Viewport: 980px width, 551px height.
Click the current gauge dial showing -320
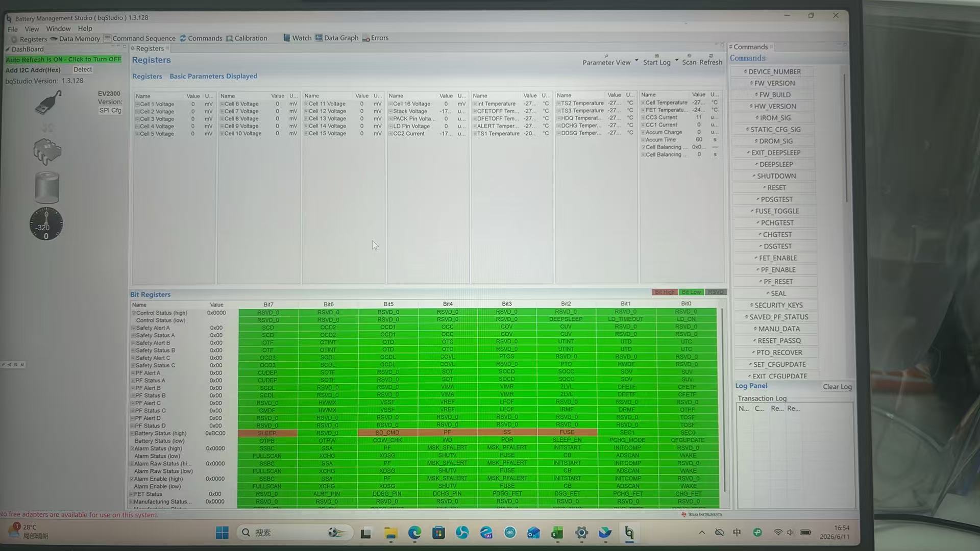pos(46,223)
